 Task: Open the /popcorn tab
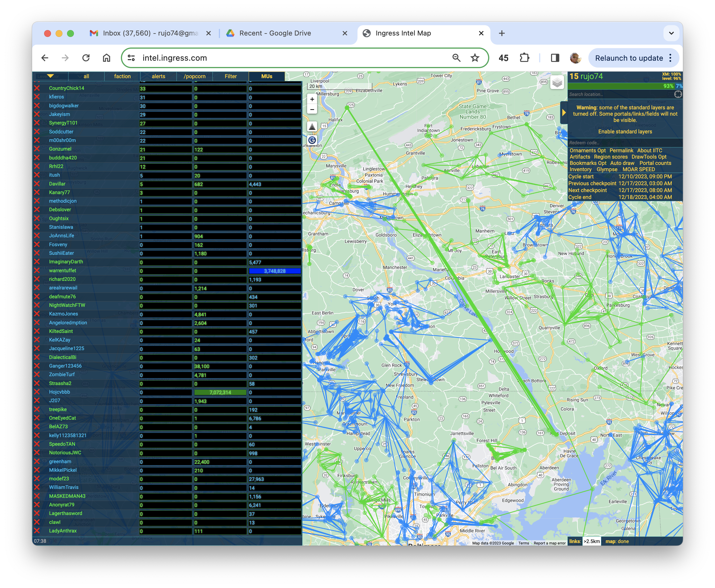point(195,76)
